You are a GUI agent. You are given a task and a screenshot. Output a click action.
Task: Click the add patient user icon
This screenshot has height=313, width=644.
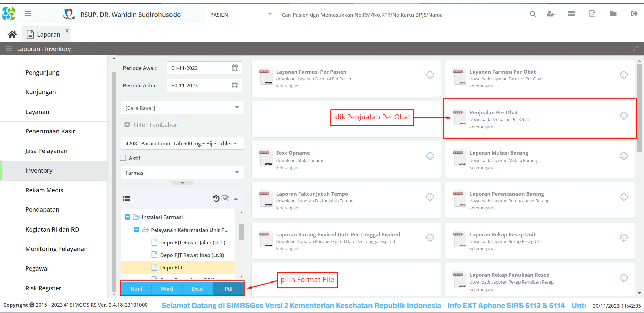coord(550,14)
